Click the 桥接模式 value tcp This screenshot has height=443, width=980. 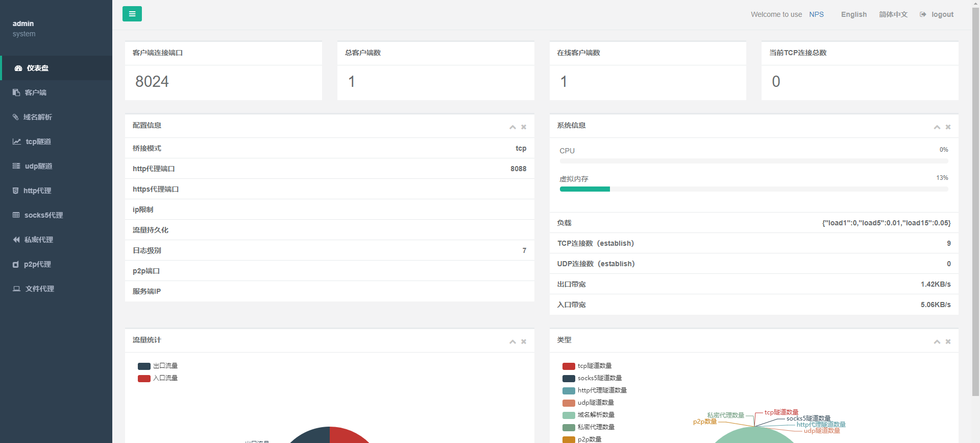(521, 148)
